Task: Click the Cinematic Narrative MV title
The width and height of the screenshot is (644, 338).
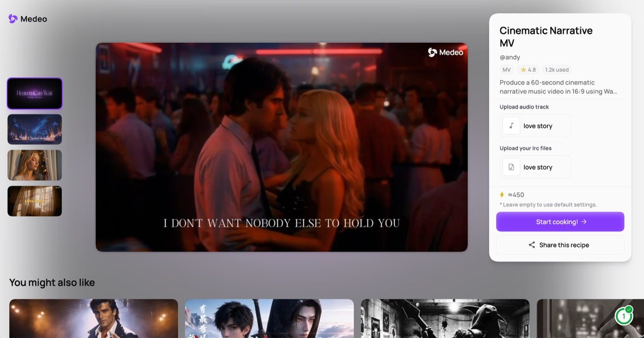Action: click(x=546, y=37)
